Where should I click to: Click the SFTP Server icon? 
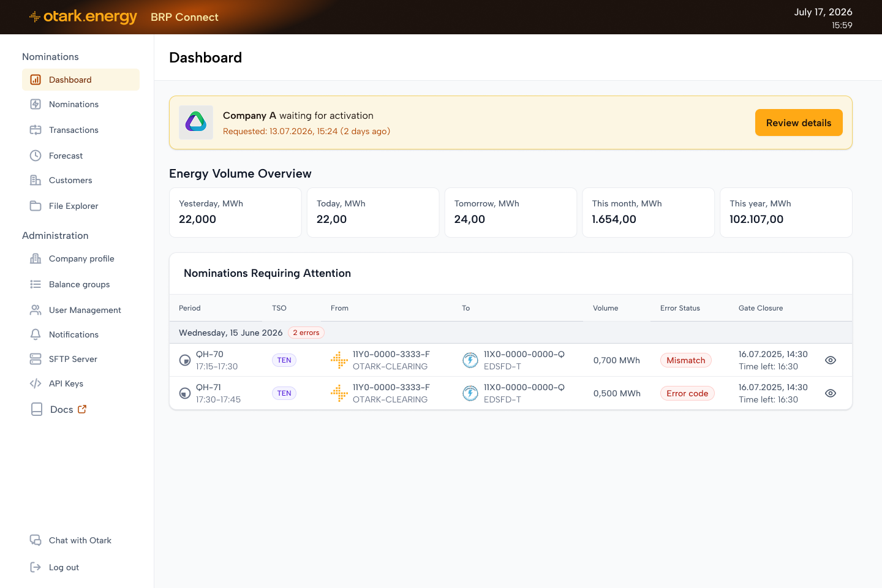[36, 359]
